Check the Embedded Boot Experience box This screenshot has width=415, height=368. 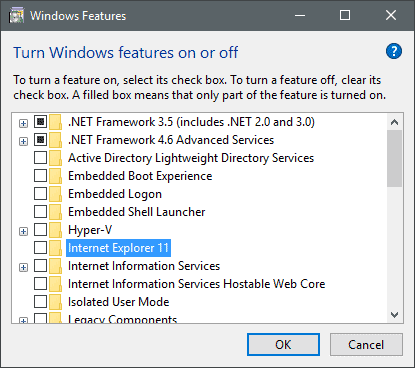(40, 176)
